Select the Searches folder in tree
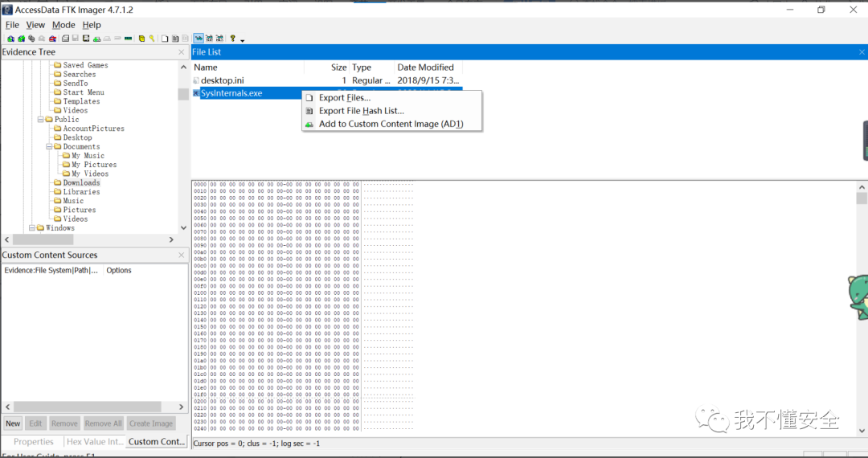The height and width of the screenshot is (458, 868). click(79, 74)
